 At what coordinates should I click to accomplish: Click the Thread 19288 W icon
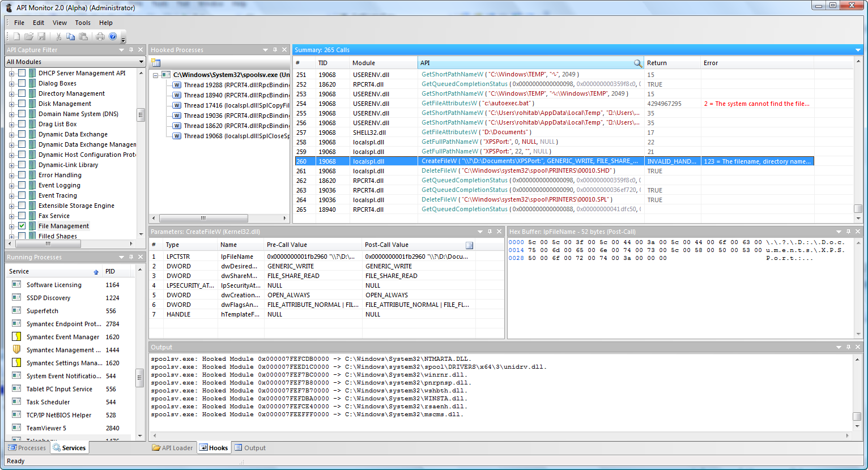[x=177, y=85]
